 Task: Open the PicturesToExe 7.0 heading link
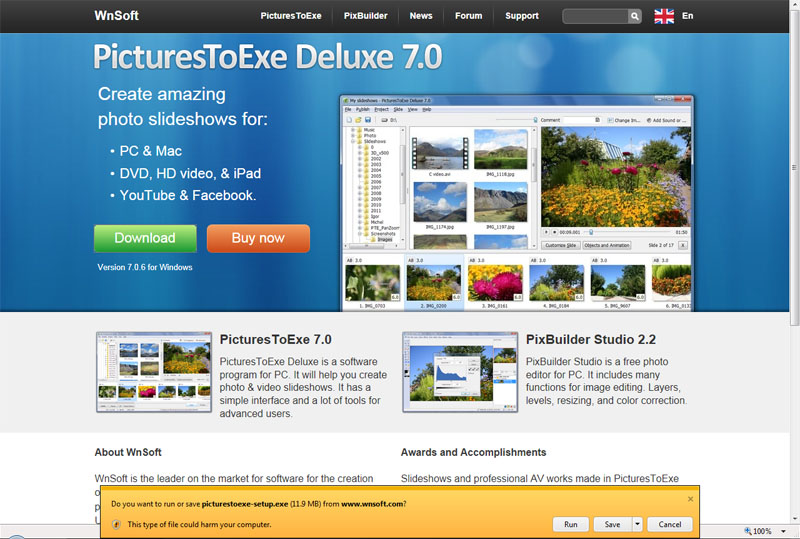[x=276, y=339]
